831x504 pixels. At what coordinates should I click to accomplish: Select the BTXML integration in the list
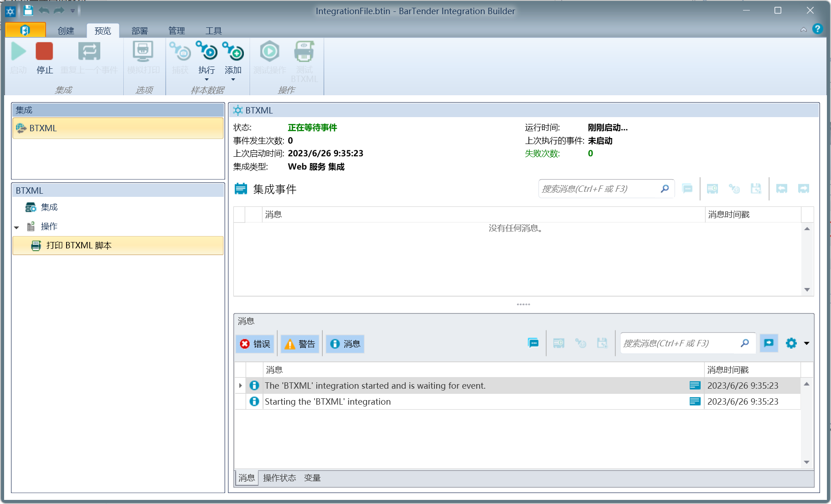click(43, 129)
